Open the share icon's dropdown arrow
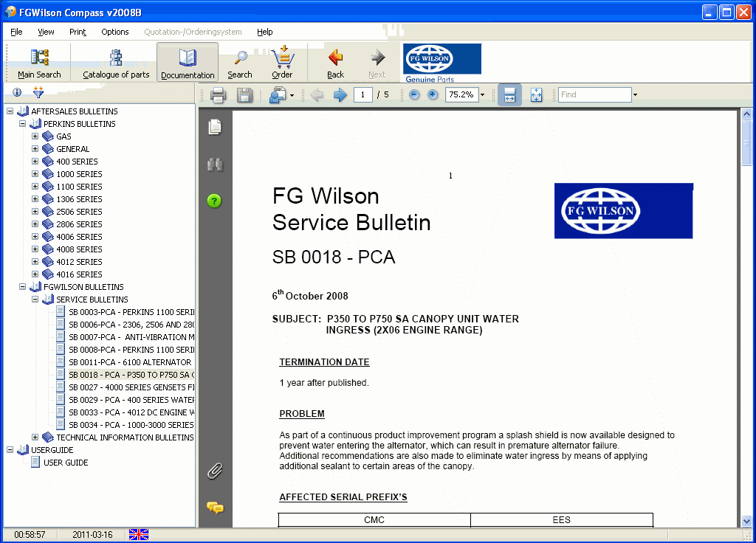Viewport: 756px width, 543px height. coord(292,95)
